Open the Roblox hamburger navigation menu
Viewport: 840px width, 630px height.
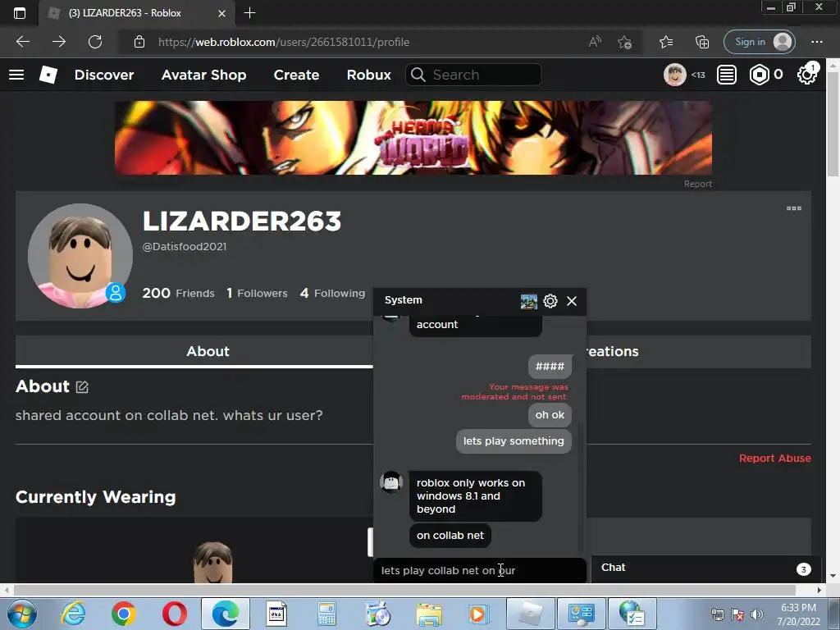[16, 75]
